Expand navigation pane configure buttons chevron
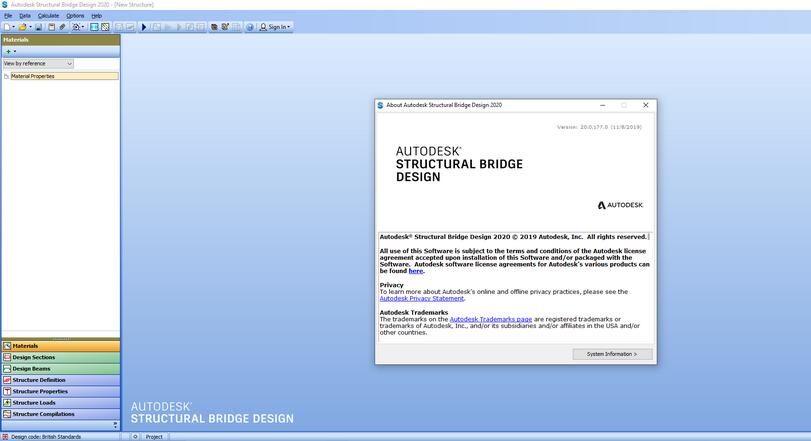The image size is (811, 441). tap(115, 425)
